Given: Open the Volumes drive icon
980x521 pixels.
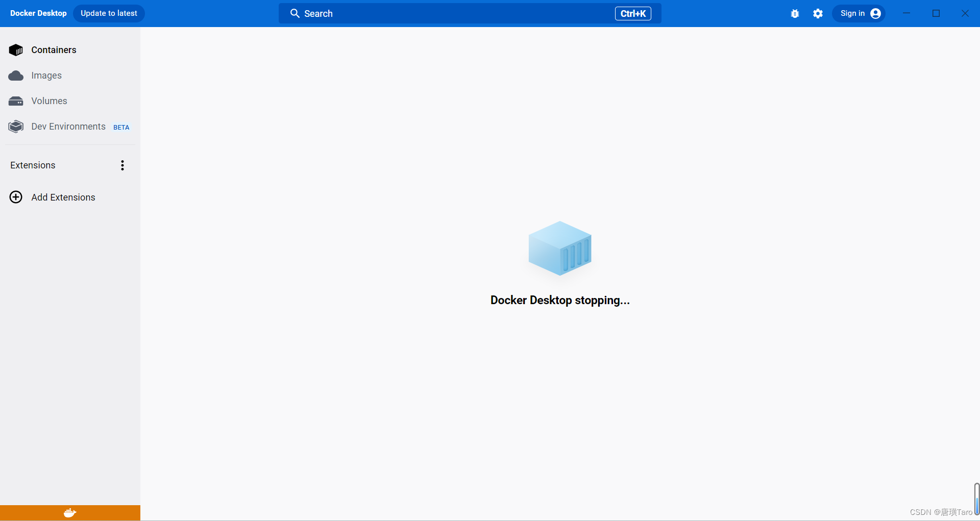Looking at the screenshot, I should pyautogui.click(x=16, y=101).
